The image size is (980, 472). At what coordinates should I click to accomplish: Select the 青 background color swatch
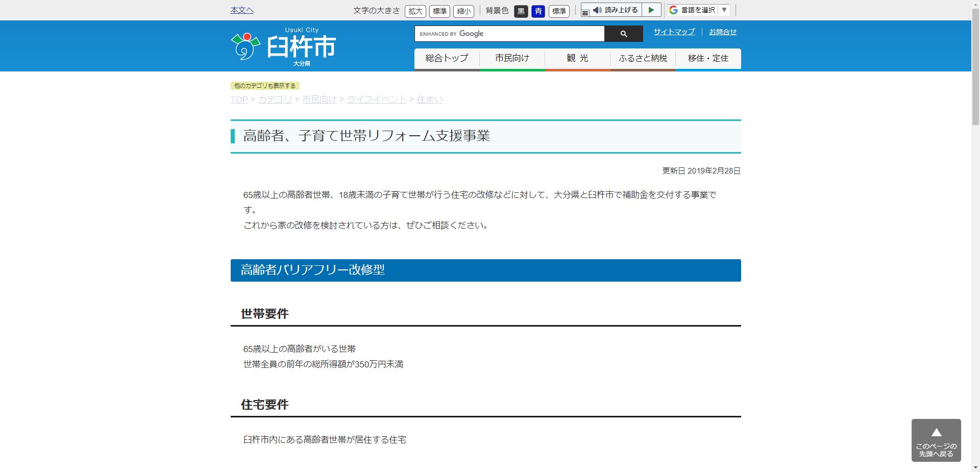(538, 11)
